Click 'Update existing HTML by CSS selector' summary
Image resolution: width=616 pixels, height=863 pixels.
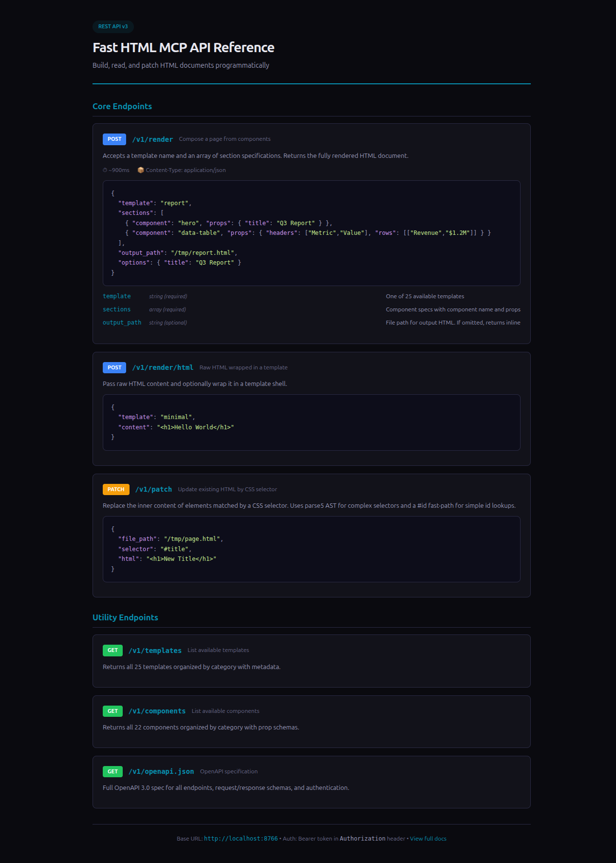[227, 489]
